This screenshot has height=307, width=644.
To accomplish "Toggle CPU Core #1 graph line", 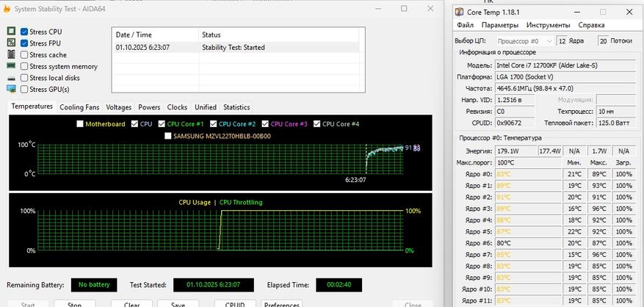I will point(162,123).
